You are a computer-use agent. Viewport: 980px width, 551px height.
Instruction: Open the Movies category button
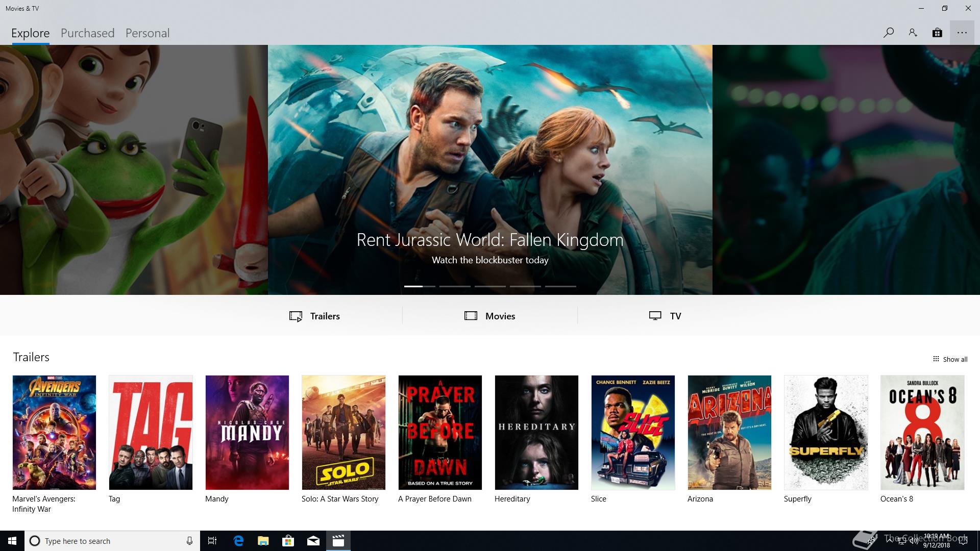point(490,316)
